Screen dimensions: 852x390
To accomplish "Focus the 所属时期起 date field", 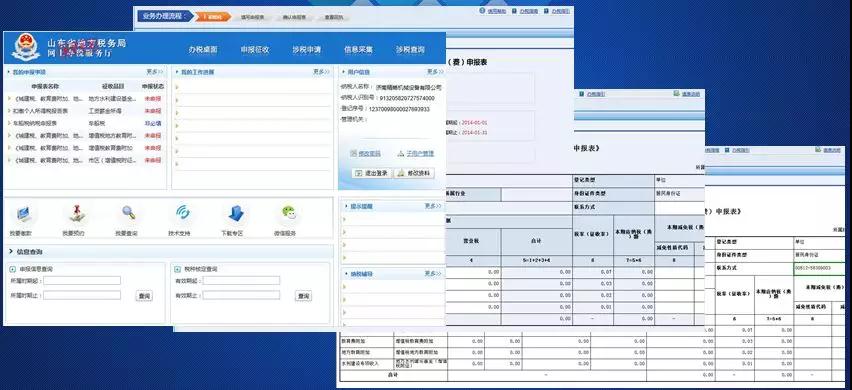I will [x=82, y=281].
